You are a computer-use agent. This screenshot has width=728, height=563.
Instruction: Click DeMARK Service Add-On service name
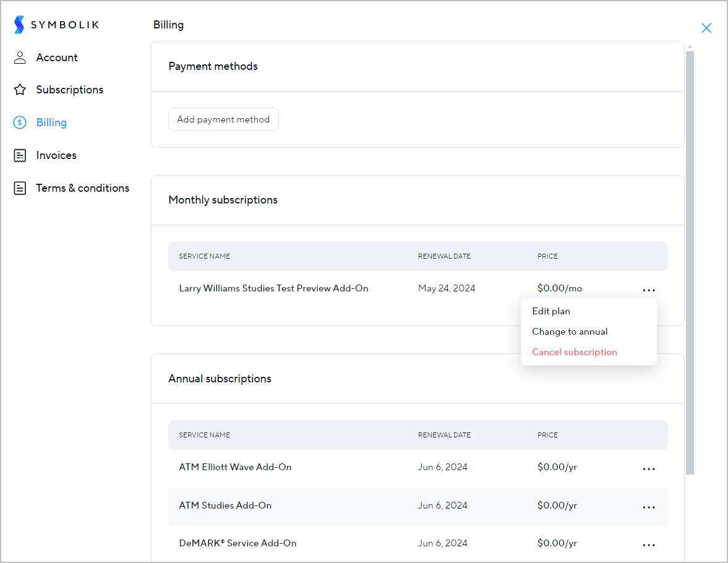(238, 543)
